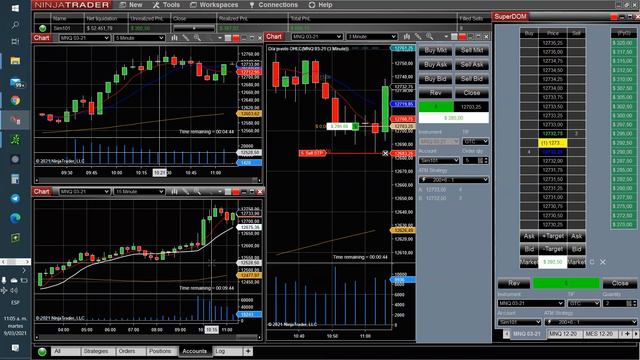Open the Connections menu

tap(273, 5)
